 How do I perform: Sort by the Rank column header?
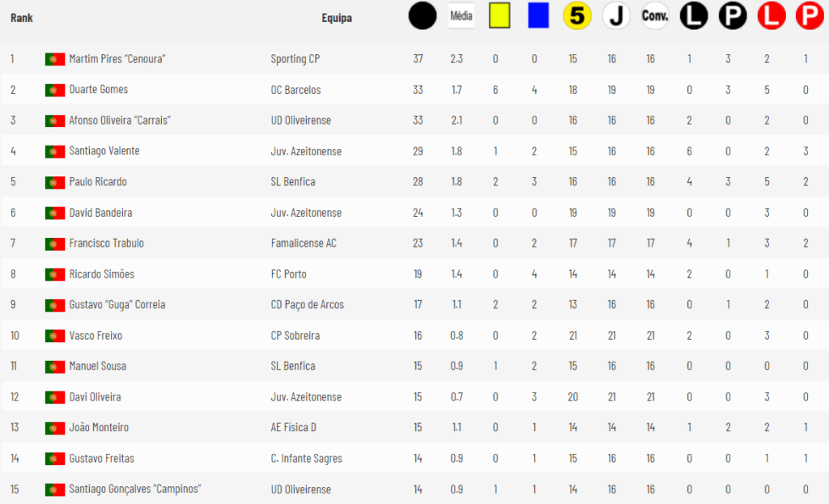[22, 18]
